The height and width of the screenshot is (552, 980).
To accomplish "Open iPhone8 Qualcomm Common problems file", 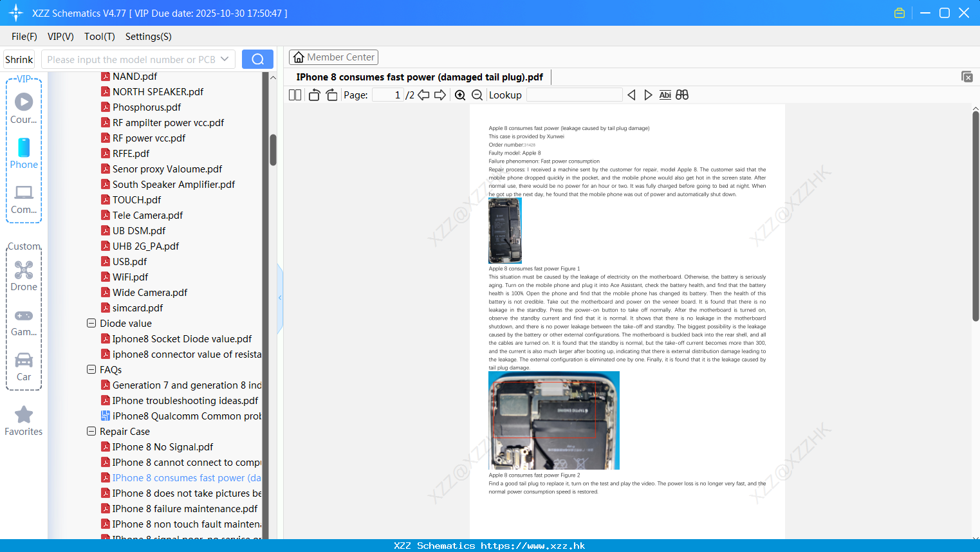I will tap(181, 416).
